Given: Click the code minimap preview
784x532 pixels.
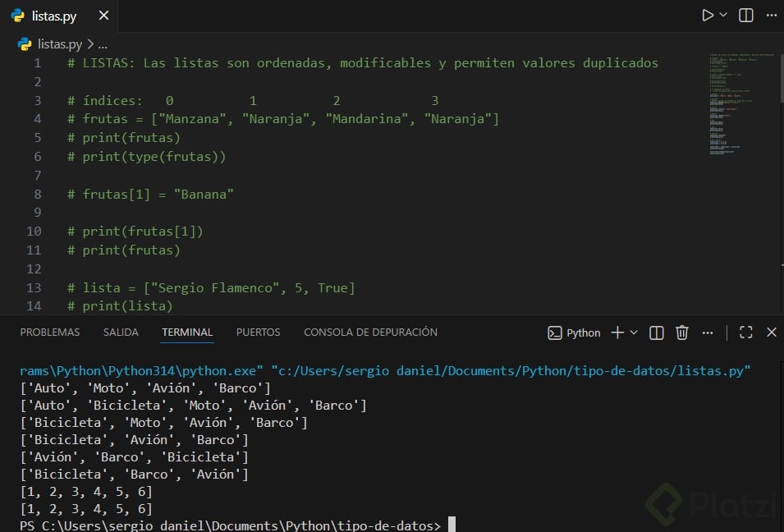Looking at the screenshot, I should 739,107.
